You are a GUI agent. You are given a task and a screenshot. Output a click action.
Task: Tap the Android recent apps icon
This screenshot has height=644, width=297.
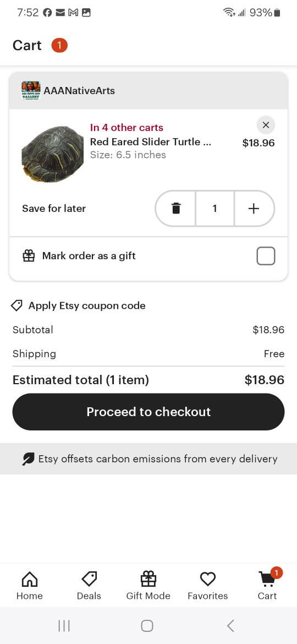[x=64, y=626]
